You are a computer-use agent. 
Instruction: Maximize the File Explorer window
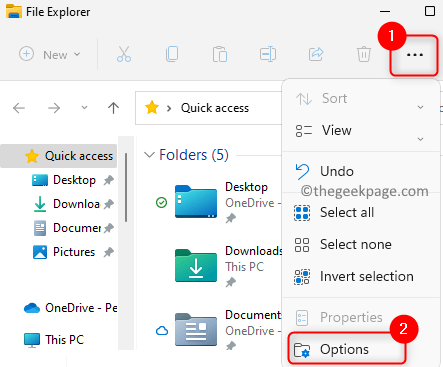pyautogui.click(x=430, y=11)
